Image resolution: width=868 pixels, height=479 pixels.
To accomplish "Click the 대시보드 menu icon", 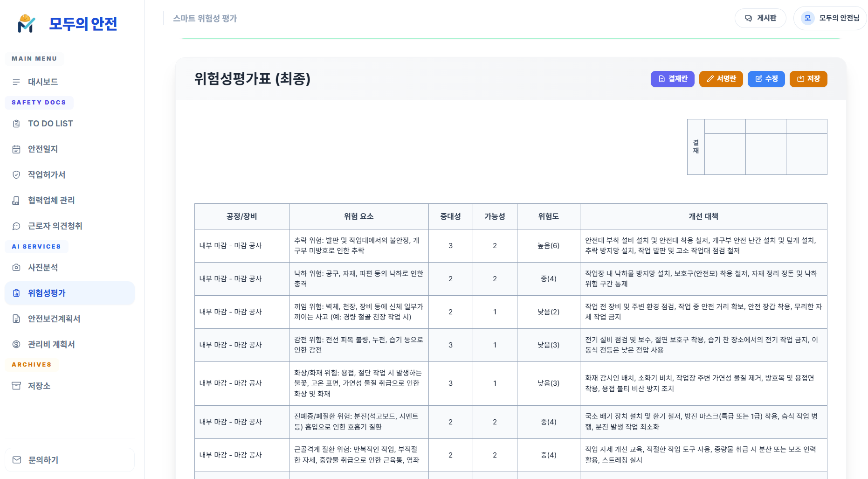I will tap(16, 82).
